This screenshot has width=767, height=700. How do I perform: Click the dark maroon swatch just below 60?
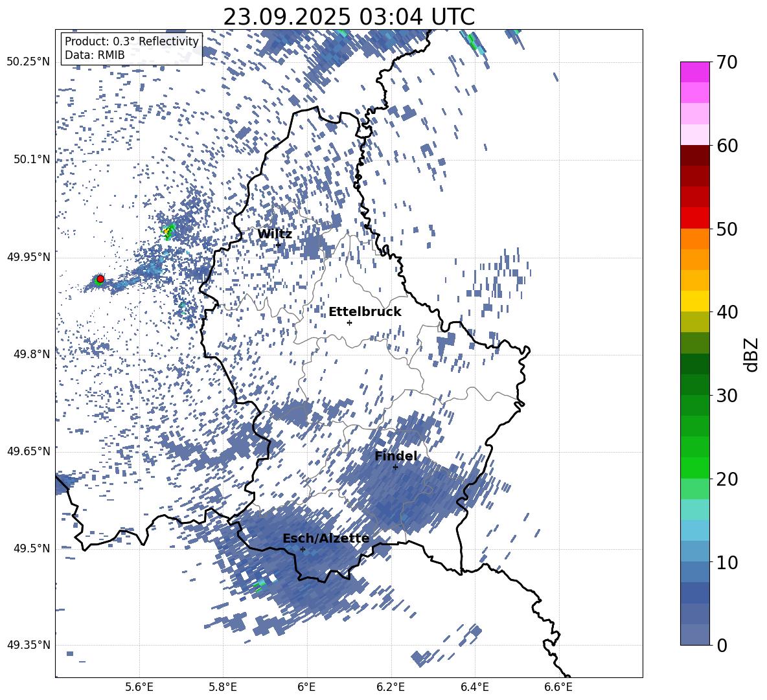point(694,155)
